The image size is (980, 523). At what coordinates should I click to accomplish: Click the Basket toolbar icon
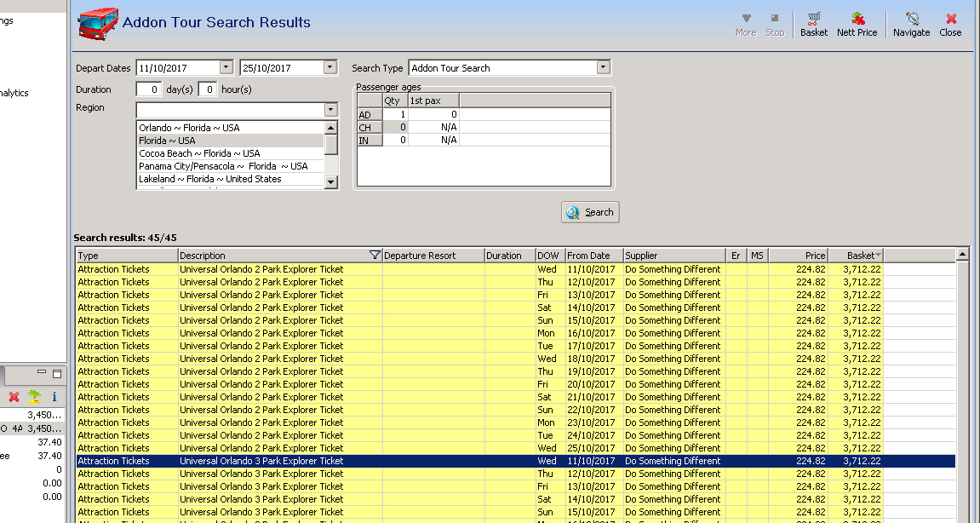click(x=813, y=23)
